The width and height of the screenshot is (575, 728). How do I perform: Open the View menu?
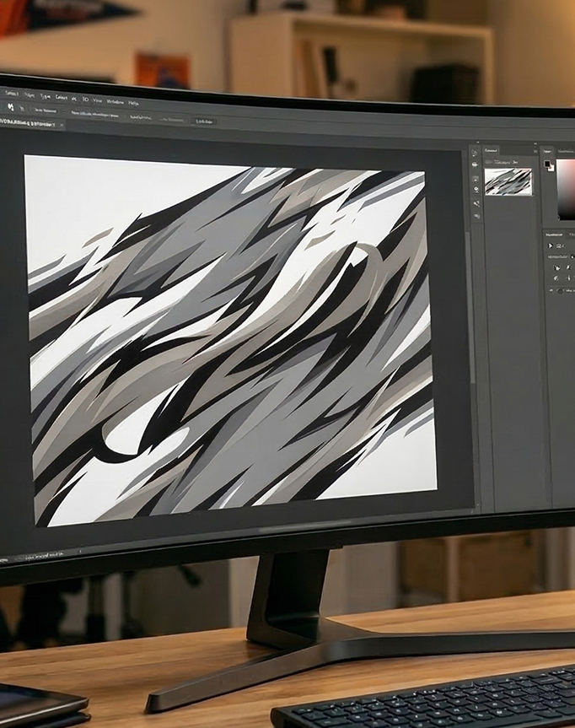[97, 100]
